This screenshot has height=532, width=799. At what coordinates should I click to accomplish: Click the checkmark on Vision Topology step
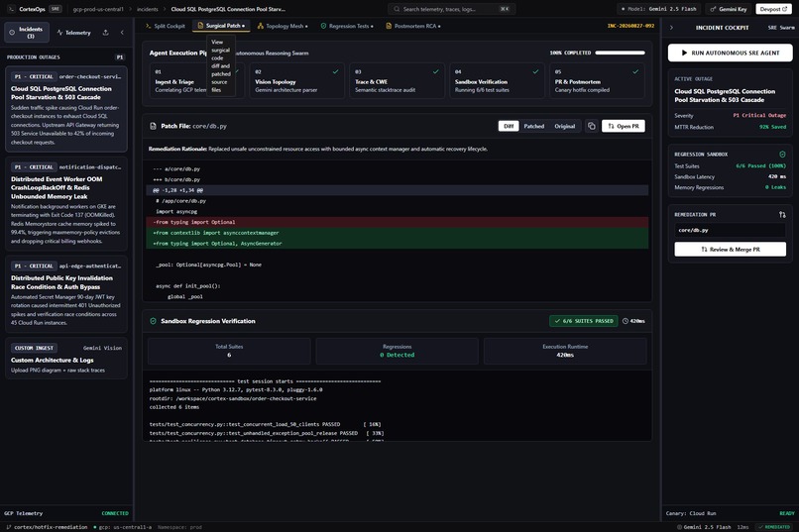click(335, 71)
